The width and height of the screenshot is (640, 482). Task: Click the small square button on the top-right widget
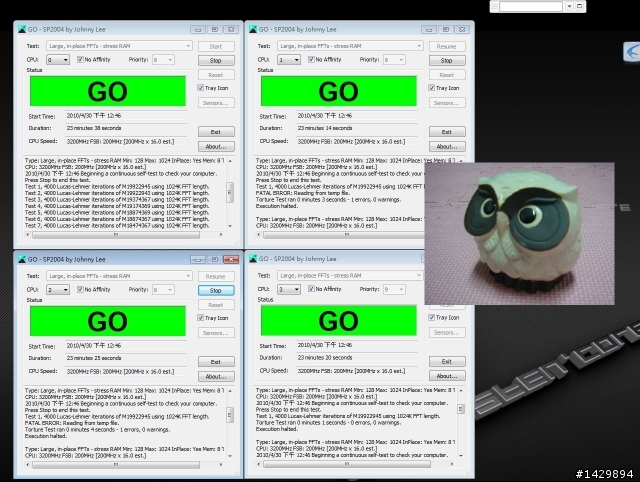coord(579,6)
